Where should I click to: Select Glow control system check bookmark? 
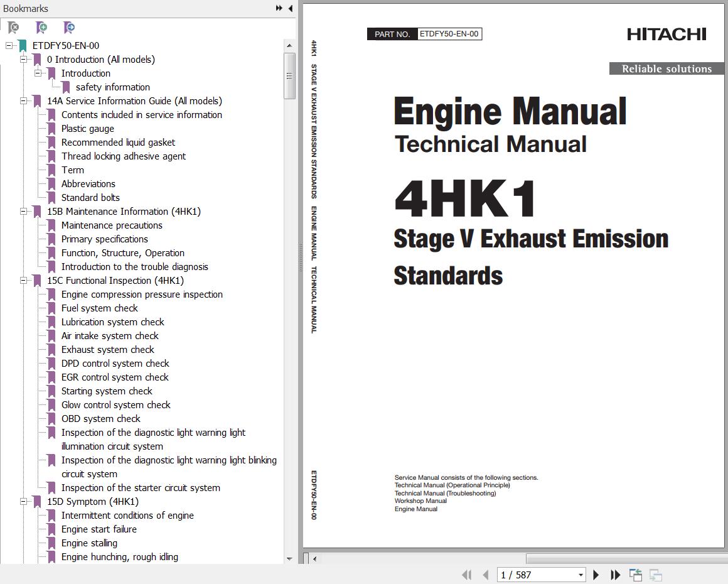[x=115, y=405]
